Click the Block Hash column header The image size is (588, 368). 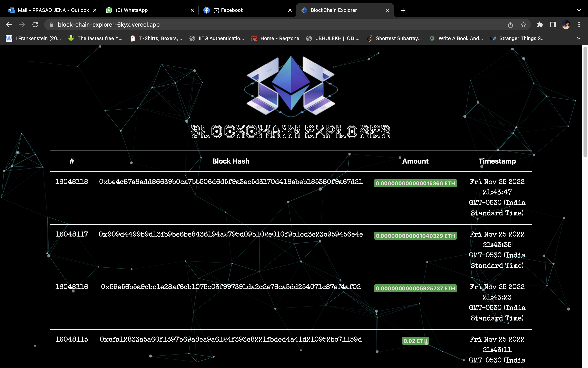(231, 161)
